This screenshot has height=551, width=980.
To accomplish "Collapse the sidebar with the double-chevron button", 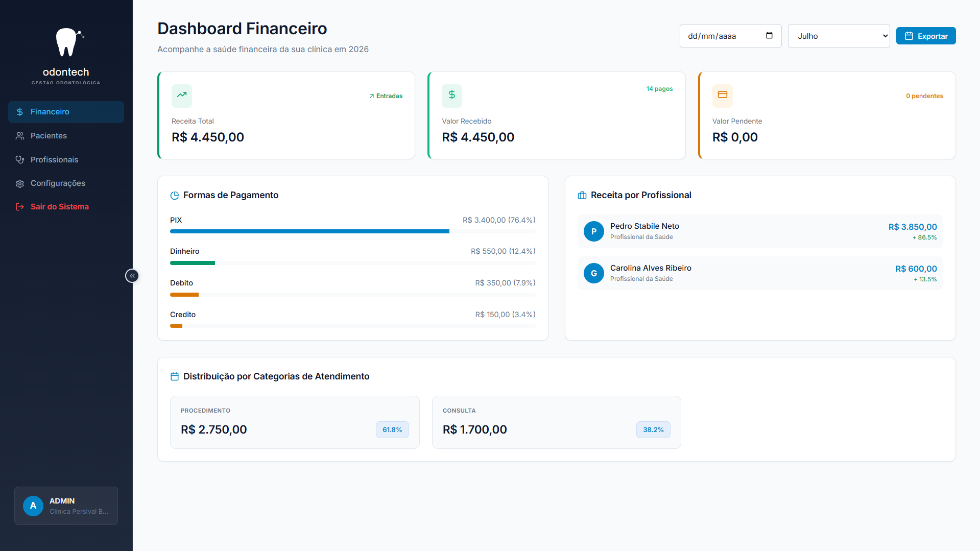I will 132,276.
